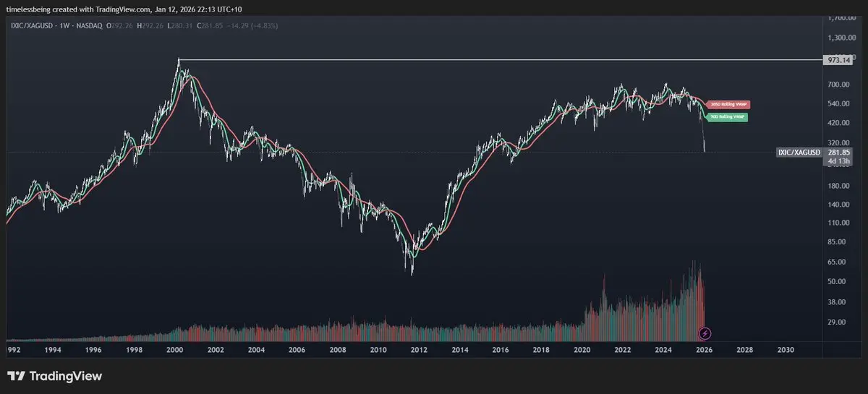This screenshot has height=394, width=868.
Task: Click the IXIC/XAGUSD tag on price axis
Action: (x=799, y=153)
